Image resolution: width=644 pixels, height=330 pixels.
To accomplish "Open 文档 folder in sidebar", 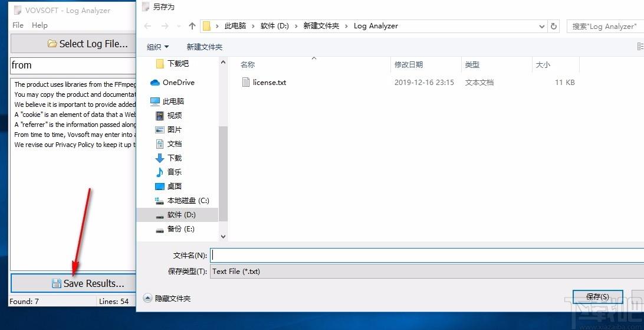I will pos(174,144).
